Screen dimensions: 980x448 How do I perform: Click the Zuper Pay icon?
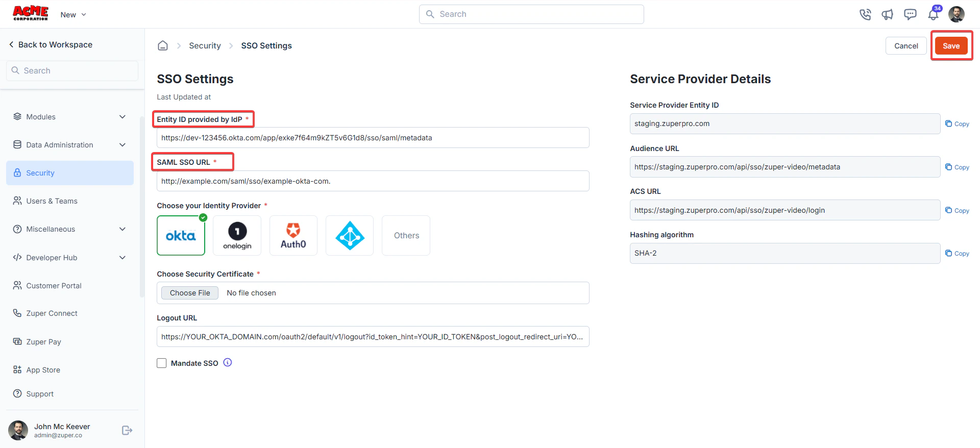[17, 341]
